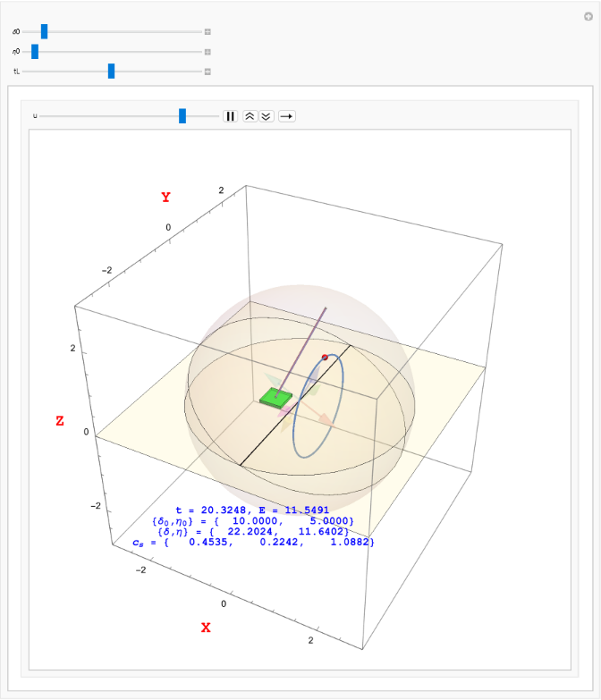Image resolution: width=601 pixels, height=700 pixels.
Task: Click the red Z axis label
Action: coord(60,421)
